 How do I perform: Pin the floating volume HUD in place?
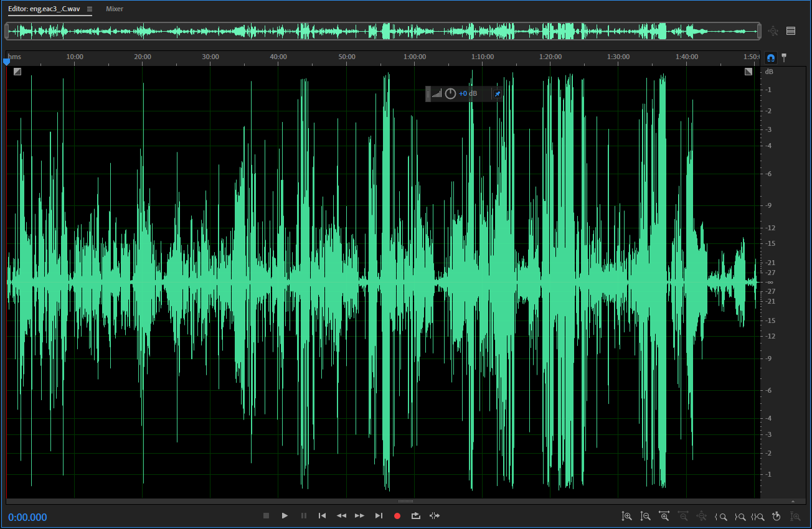497,94
